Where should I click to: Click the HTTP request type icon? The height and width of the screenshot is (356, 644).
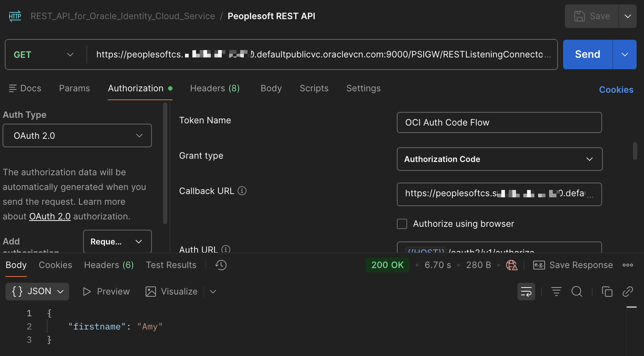pyautogui.click(x=15, y=16)
